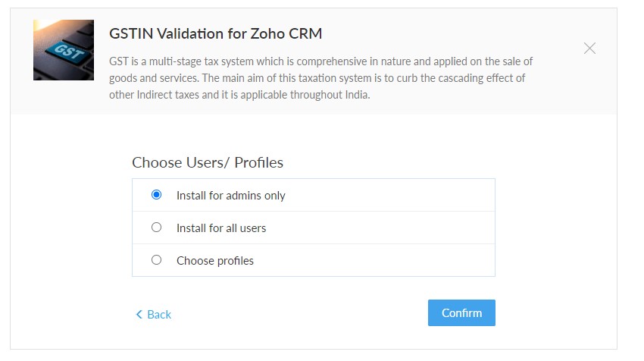Click the word 'India' in description
Viewport: 644px width, 361px height.
(x=355, y=96)
